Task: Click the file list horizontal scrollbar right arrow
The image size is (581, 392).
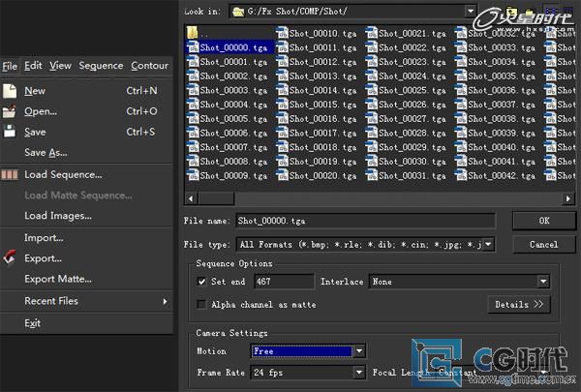Action: [568, 198]
